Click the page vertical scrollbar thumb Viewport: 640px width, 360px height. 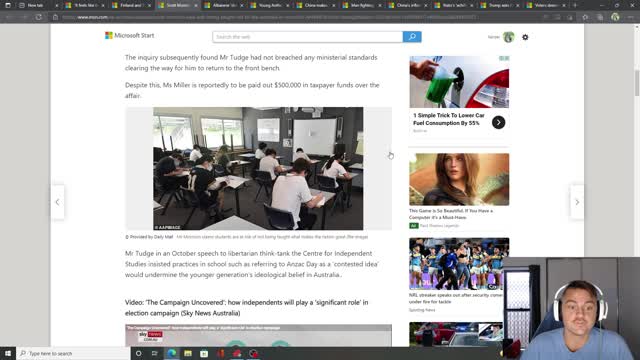click(x=637, y=83)
